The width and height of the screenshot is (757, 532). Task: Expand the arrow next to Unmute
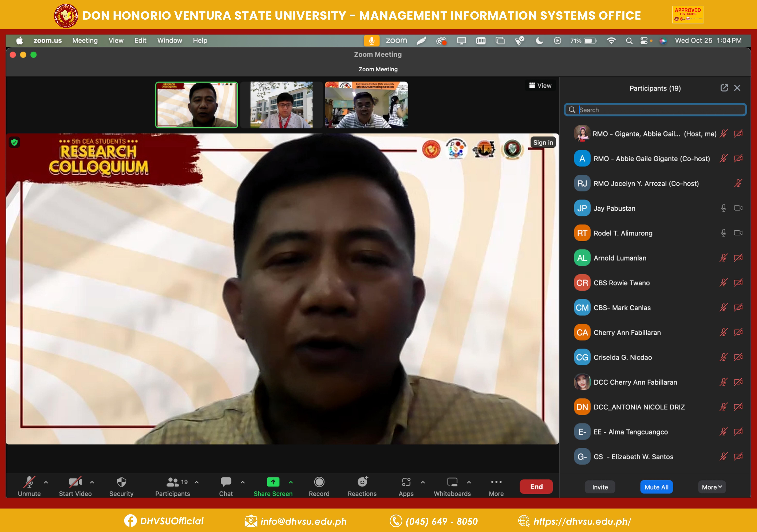coord(46,482)
